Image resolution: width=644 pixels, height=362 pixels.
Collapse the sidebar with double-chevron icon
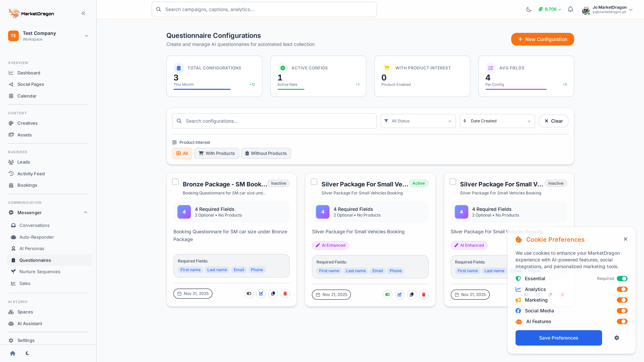coord(84,13)
